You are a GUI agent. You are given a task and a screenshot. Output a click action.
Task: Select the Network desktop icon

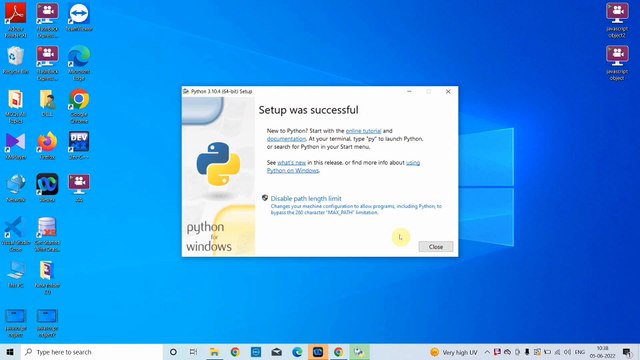(x=16, y=188)
